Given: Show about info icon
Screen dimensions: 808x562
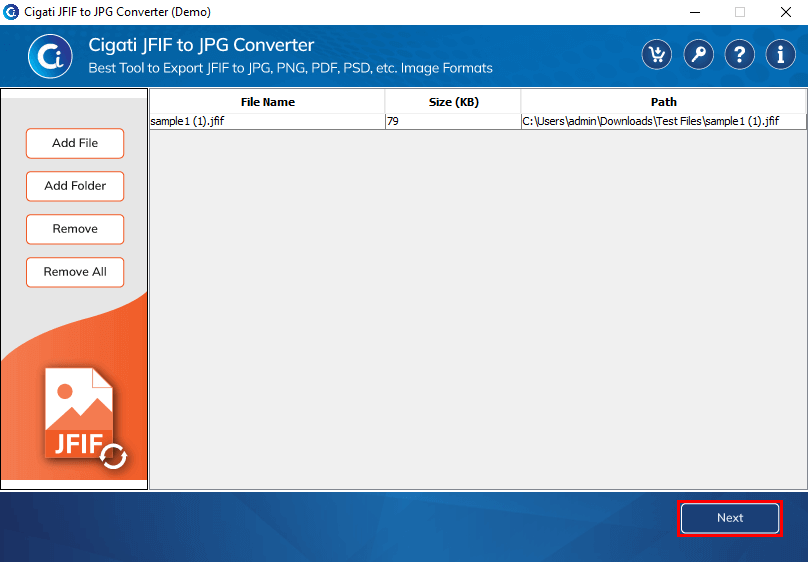Looking at the screenshot, I should pos(781,54).
